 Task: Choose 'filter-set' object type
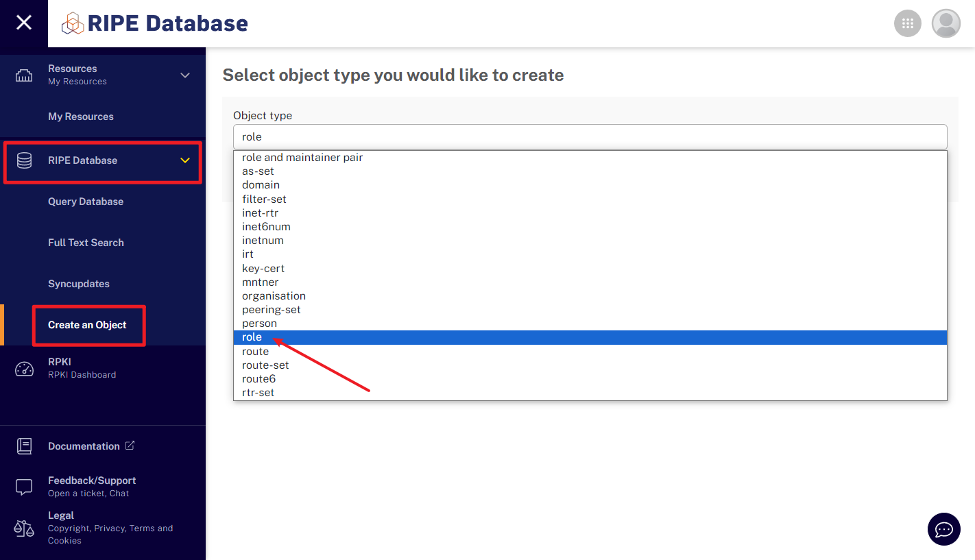click(x=590, y=199)
